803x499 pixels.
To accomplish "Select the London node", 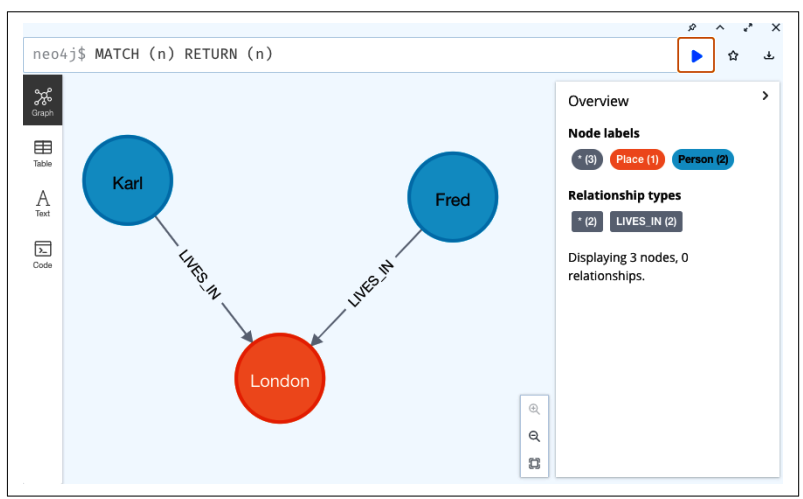I will [x=280, y=379].
